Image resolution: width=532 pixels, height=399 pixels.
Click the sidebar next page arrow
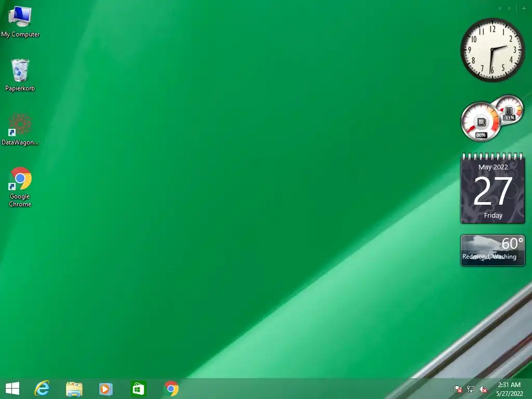pos(510,8)
